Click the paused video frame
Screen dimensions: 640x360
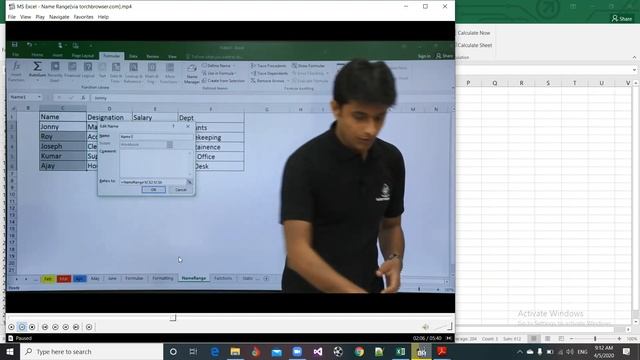[x=230, y=167]
